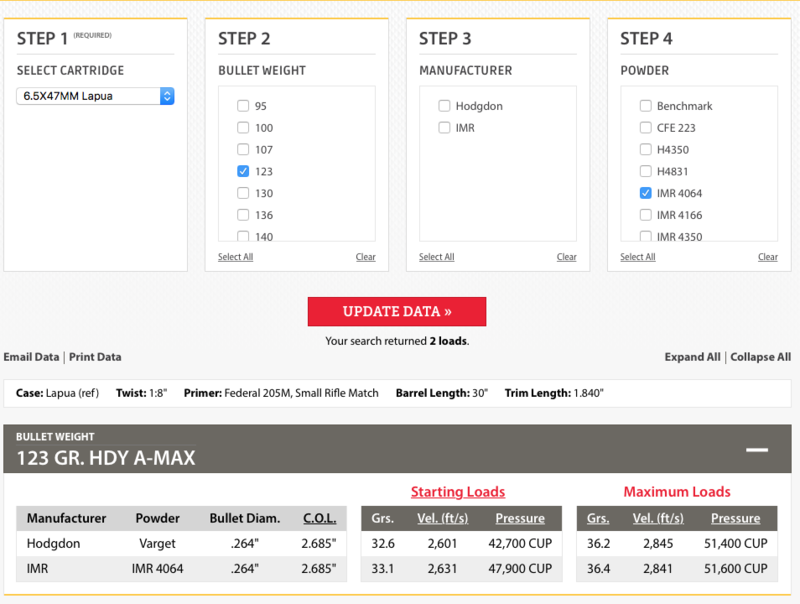Uncheck the 123 bullet weight checkbox
800x604 pixels.
tap(243, 171)
